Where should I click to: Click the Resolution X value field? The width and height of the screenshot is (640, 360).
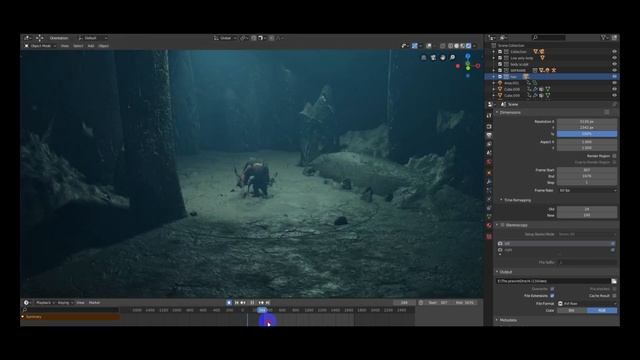[x=587, y=122]
